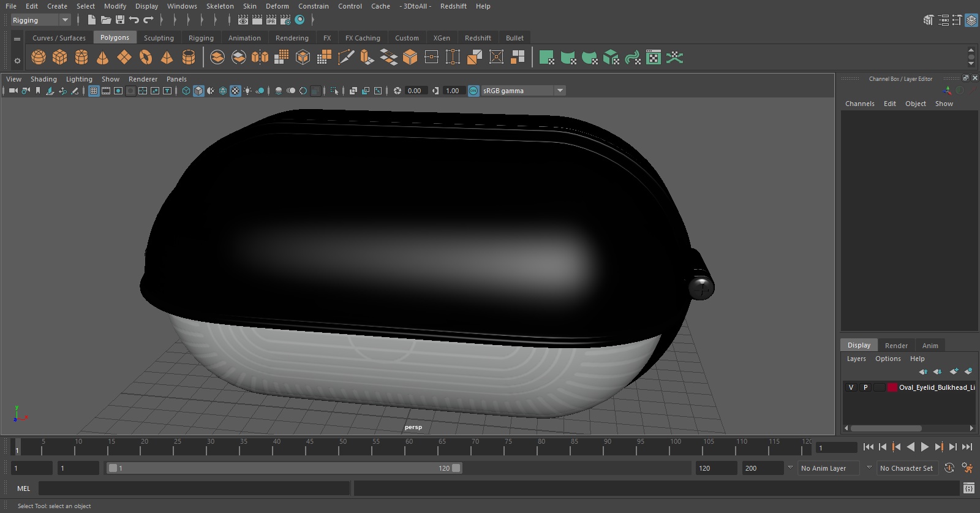Open the Rigging menu set dropdown

tap(41, 20)
